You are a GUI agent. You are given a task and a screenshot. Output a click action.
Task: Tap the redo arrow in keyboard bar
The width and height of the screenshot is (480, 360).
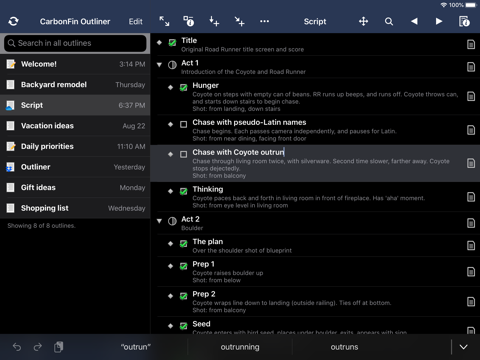38,347
